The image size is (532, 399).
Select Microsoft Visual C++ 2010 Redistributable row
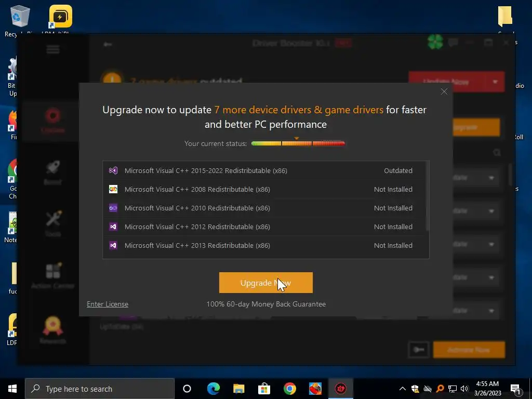[264, 208]
